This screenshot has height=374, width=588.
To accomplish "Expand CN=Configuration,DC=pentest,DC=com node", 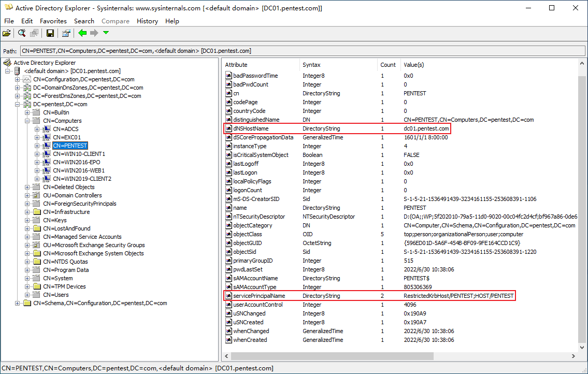I will (x=17, y=79).
